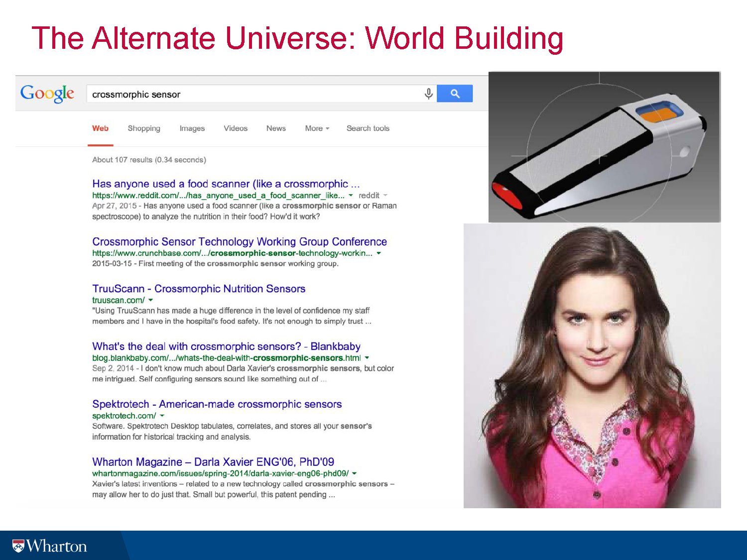Click the reddit.com green URL text

coord(218,196)
